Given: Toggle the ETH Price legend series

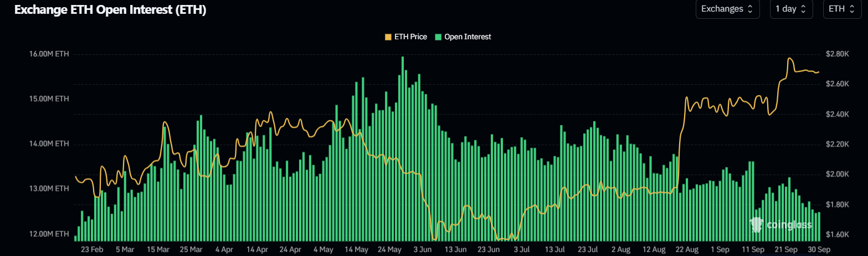Looking at the screenshot, I should [405, 36].
